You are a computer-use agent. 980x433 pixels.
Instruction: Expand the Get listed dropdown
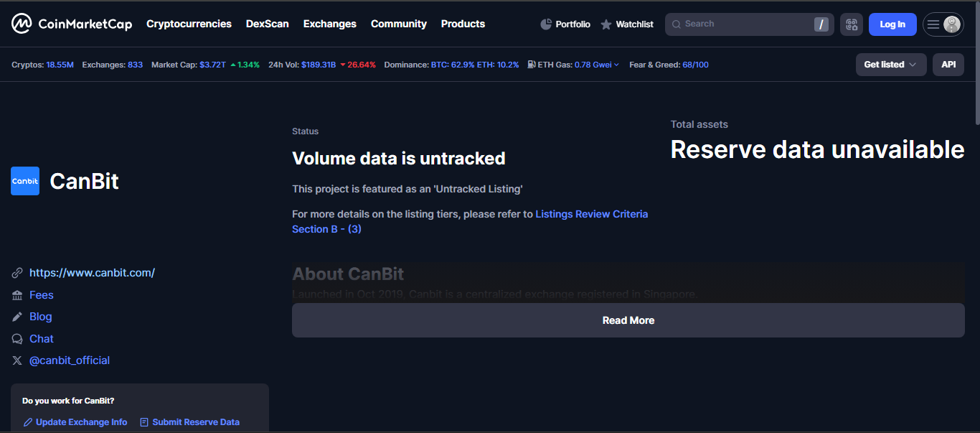[x=891, y=65]
